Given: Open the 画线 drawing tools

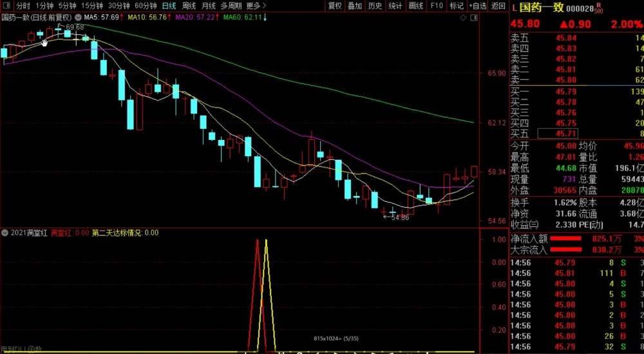Looking at the screenshot, I should pos(416,6).
